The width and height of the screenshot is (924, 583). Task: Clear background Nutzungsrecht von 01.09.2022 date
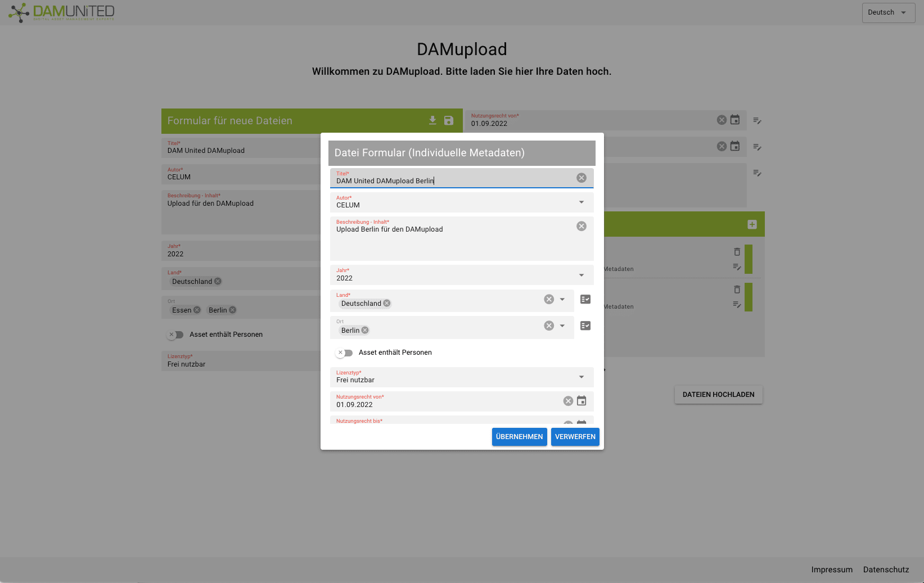click(x=722, y=120)
